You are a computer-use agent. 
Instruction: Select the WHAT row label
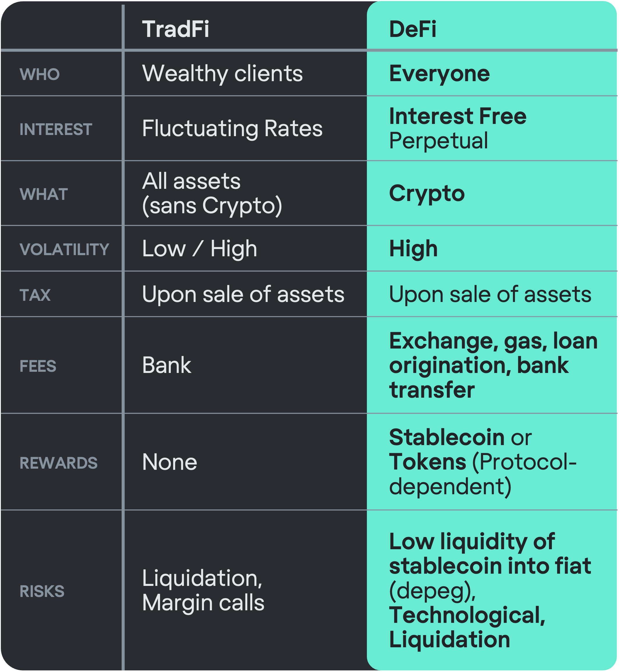tap(44, 194)
